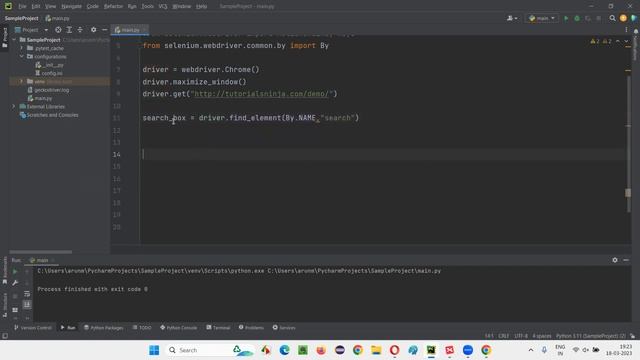
Task: Select geckodriver.log in project tree
Action: [x=48, y=90]
